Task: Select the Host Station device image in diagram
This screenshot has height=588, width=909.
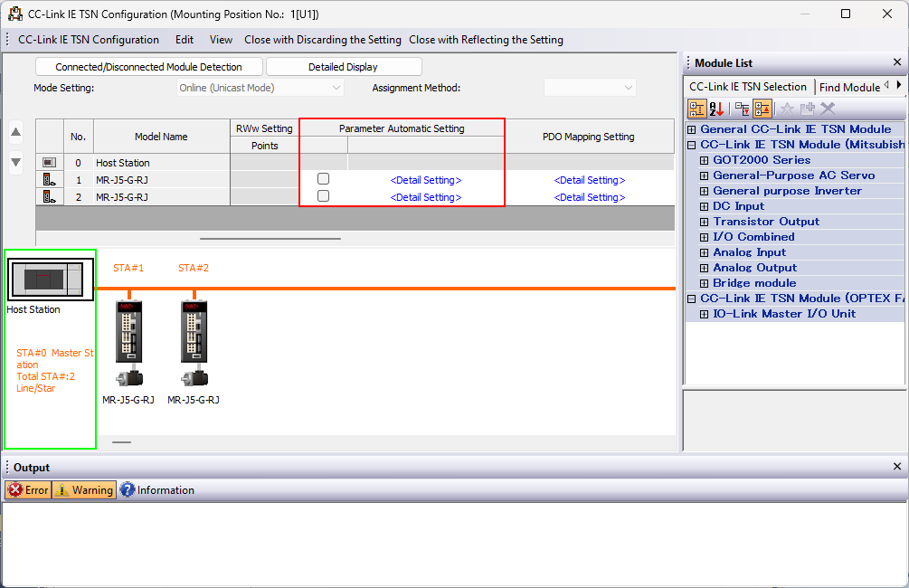Action: [x=51, y=280]
